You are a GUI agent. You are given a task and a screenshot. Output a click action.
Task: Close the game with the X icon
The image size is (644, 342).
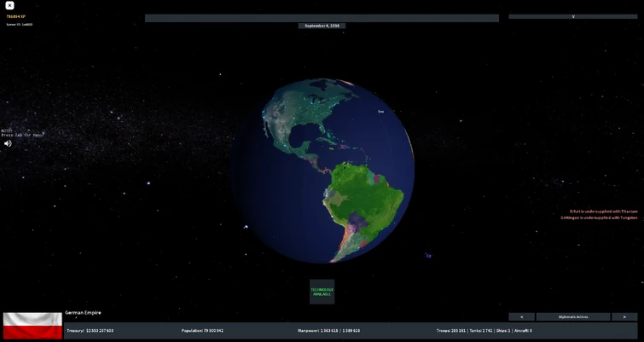10,5
